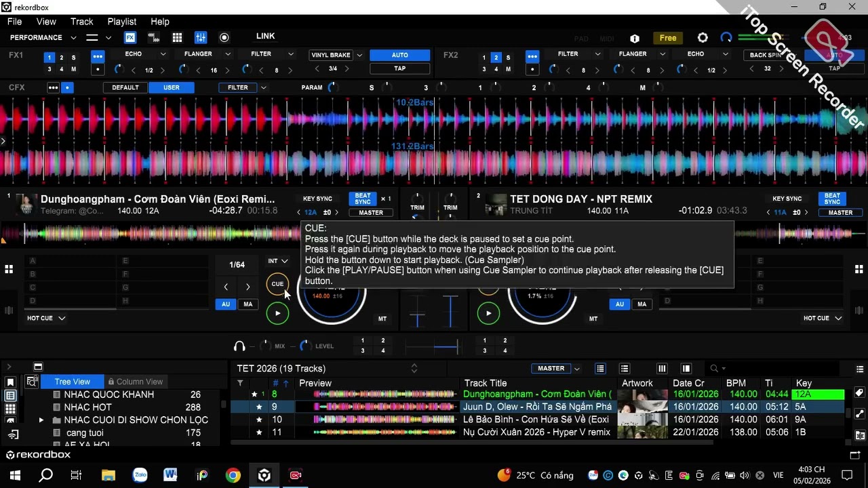Open the View menu

tap(46, 22)
